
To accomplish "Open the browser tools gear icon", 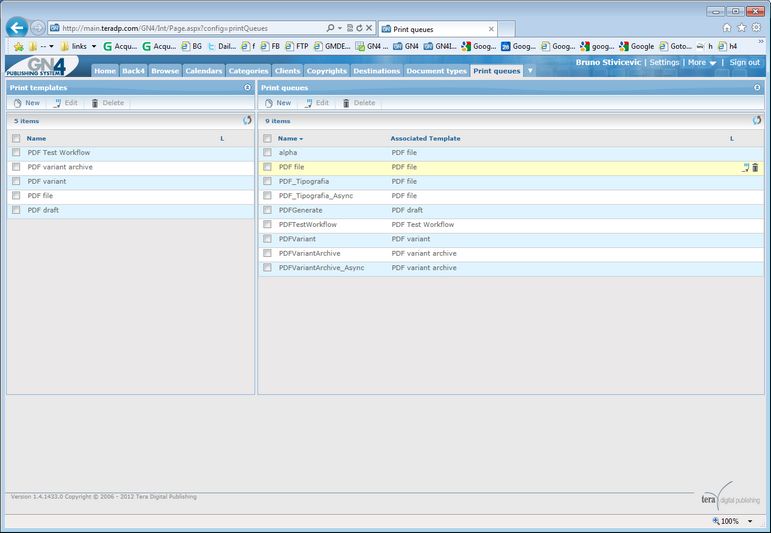I will pos(756,28).
